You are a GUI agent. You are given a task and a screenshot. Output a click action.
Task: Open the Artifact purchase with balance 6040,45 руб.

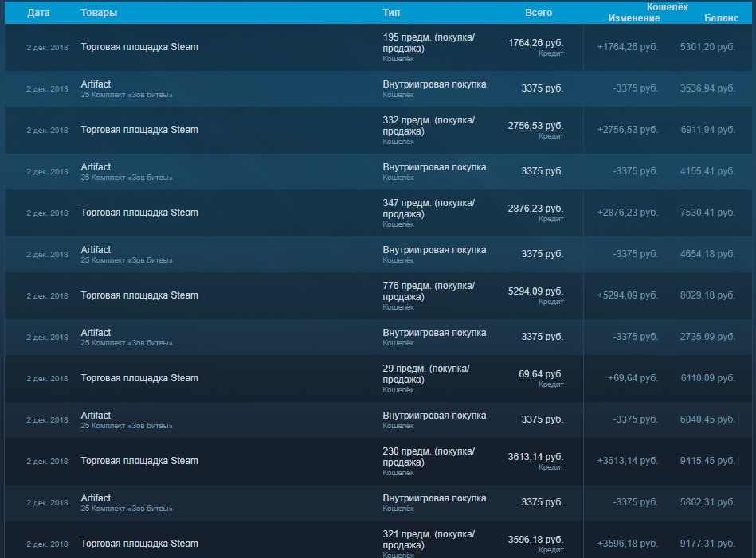(96, 416)
